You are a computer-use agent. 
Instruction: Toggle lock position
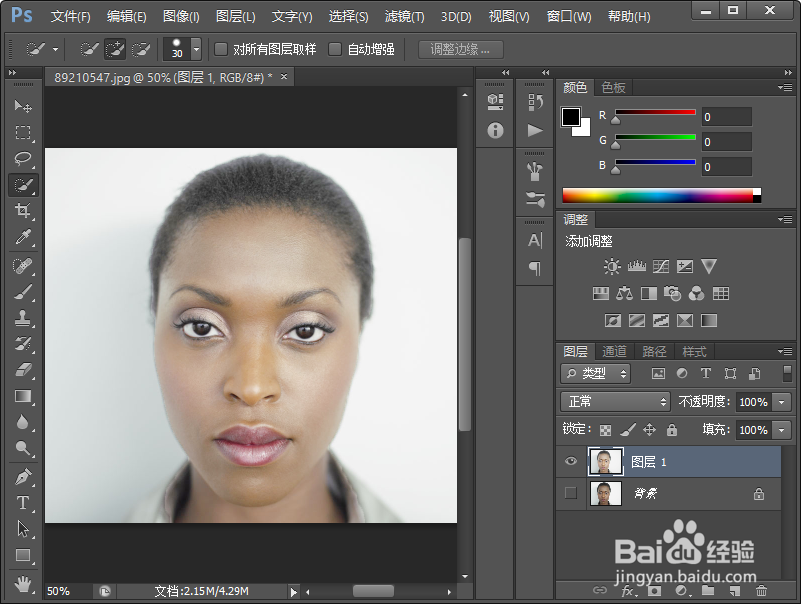pyautogui.click(x=649, y=430)
